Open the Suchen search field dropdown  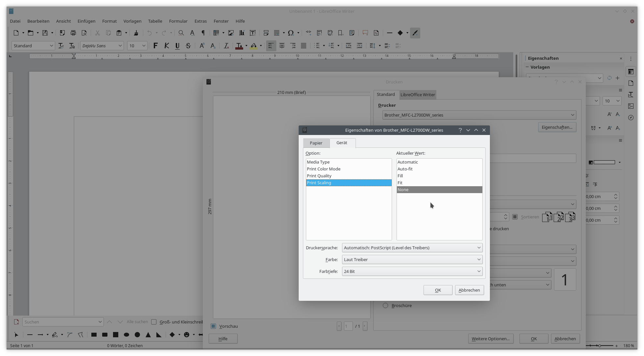[x=100, y=322]
